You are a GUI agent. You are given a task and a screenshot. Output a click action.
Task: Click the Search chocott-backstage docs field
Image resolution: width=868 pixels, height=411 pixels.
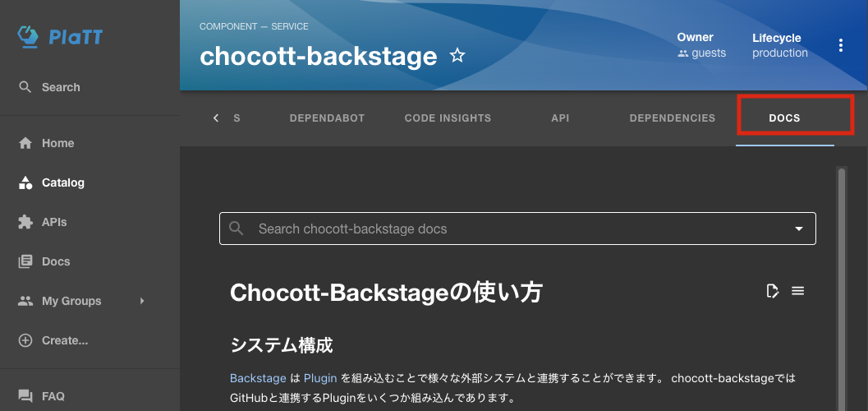[517, 229]
